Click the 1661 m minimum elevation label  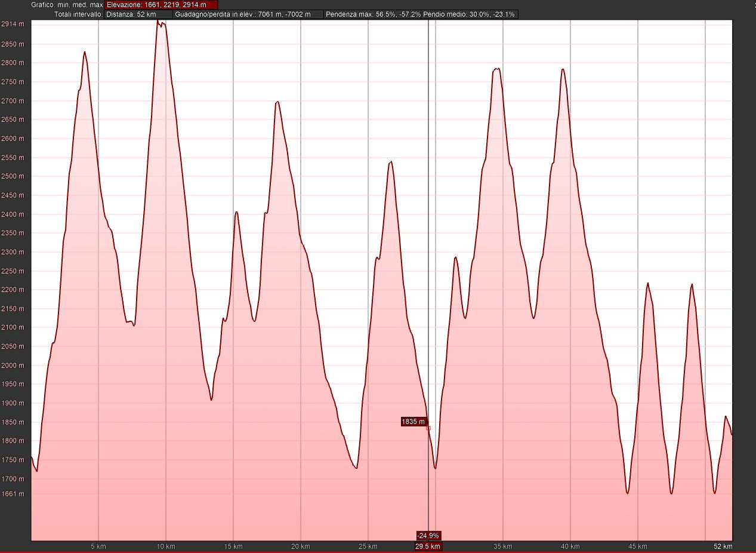click(x=13, y=494)
